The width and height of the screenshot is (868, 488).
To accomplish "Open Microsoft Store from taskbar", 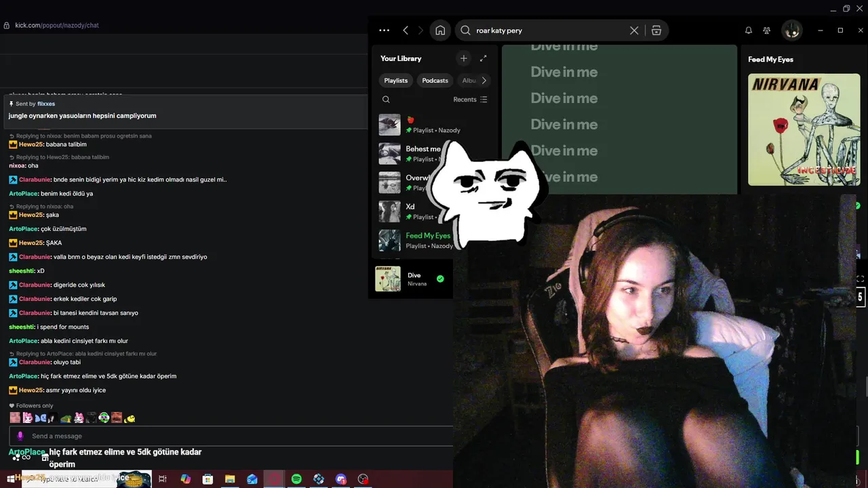I will pyautogui.click(x=208, y=479).
